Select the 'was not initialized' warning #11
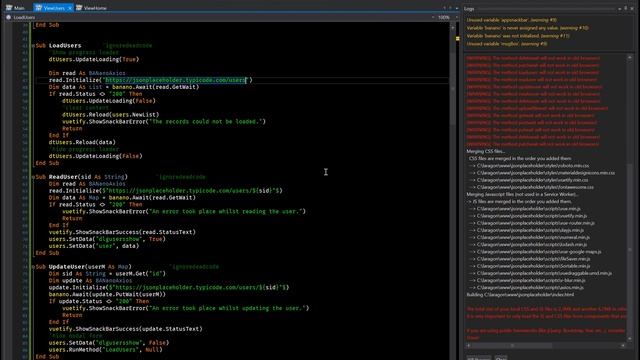The height and width of the screenshot is (360, 640). coord(518,36)
